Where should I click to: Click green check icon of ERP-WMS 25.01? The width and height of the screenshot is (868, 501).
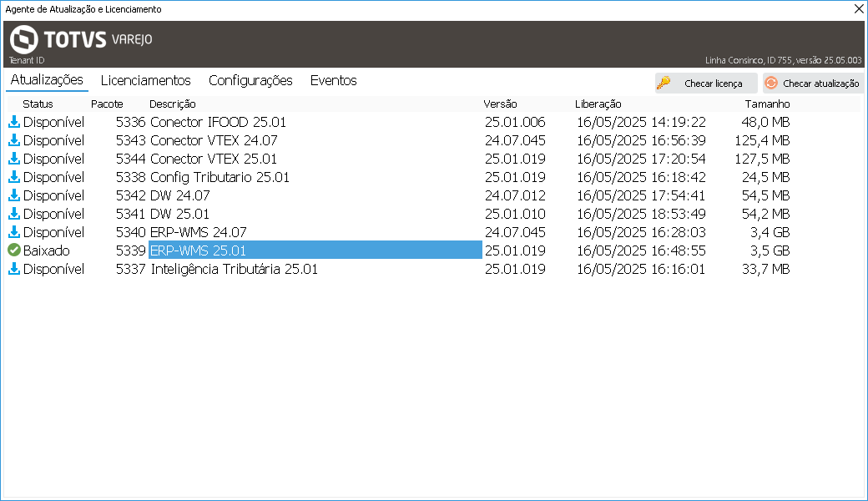click(14, 250)
